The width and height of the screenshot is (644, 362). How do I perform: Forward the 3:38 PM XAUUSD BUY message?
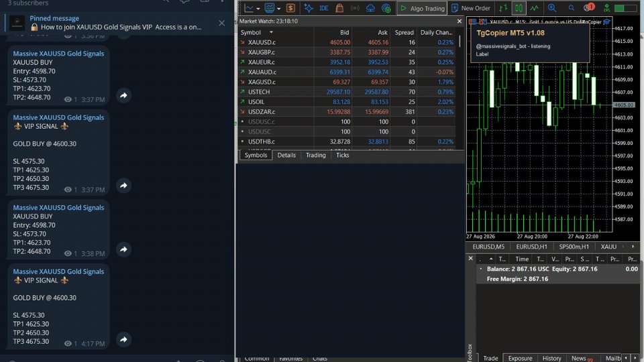[x=123, y=249]
